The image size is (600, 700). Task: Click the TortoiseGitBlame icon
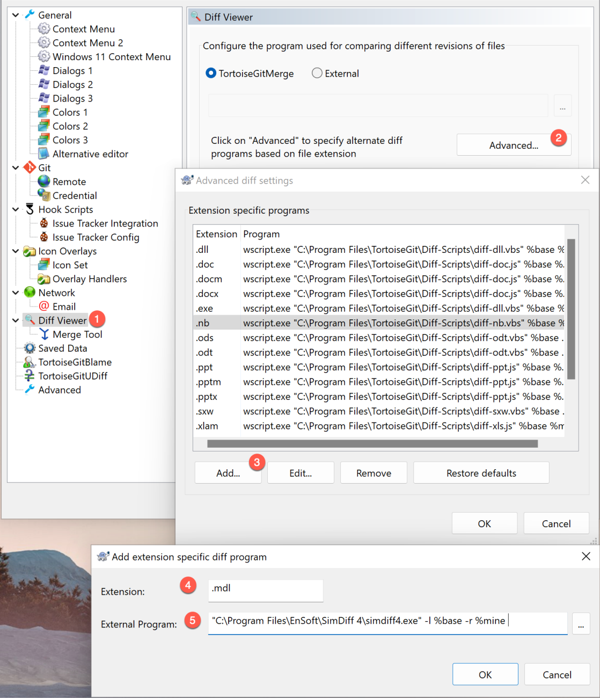click(30, 362)
